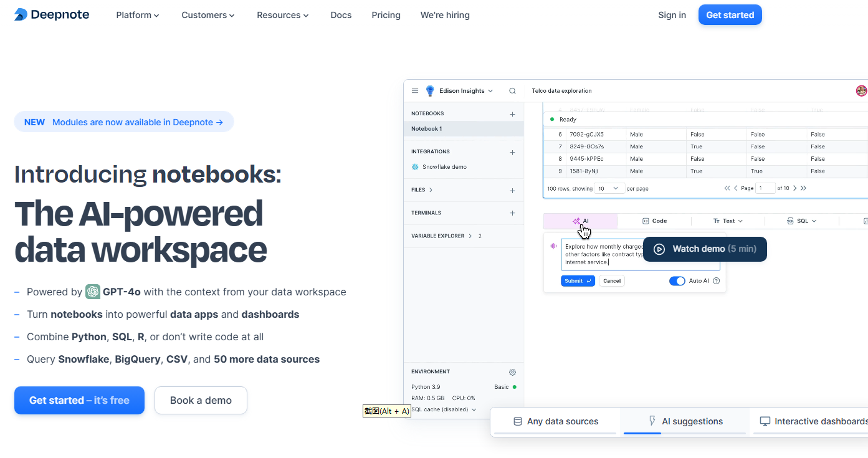Screen dimensions: 868x458
Task: Go to the first table page
Action: point(727,188)
